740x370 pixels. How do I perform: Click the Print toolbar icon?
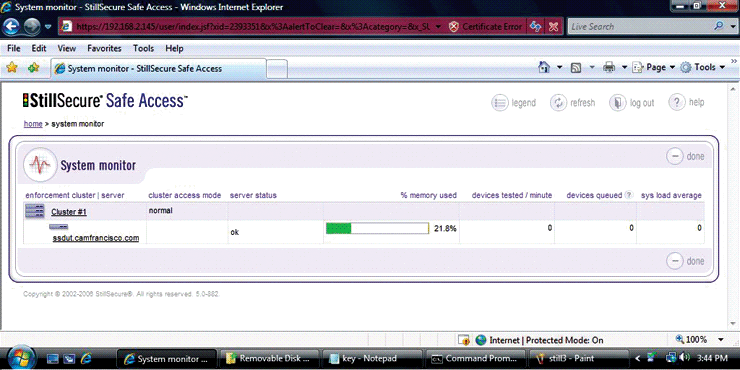coord(609,68)
